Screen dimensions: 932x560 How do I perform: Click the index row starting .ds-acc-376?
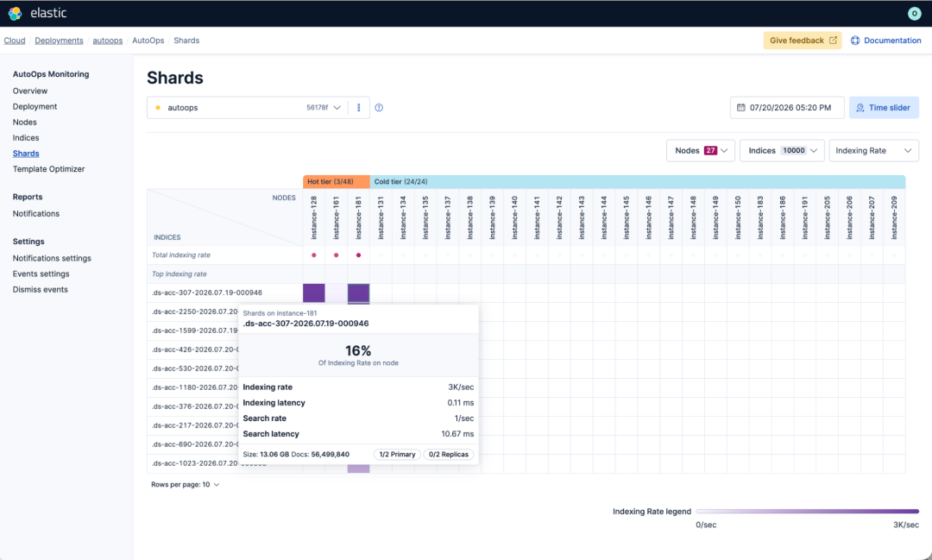[x=195, y=406]
